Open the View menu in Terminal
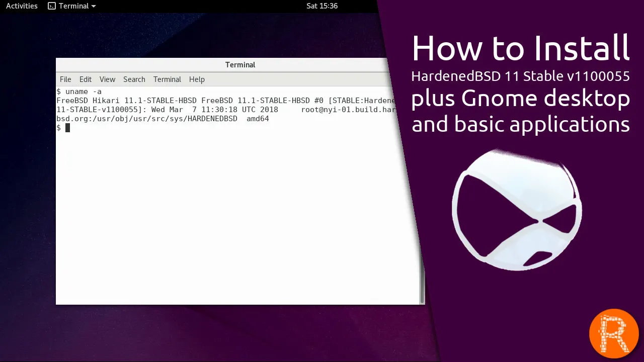 tap(107, 79)
